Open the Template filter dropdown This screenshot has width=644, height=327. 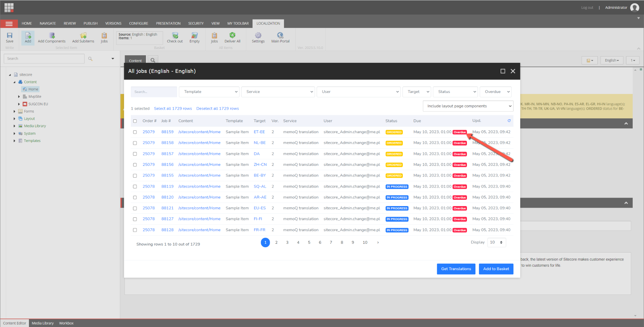click(x=209, y=92)
